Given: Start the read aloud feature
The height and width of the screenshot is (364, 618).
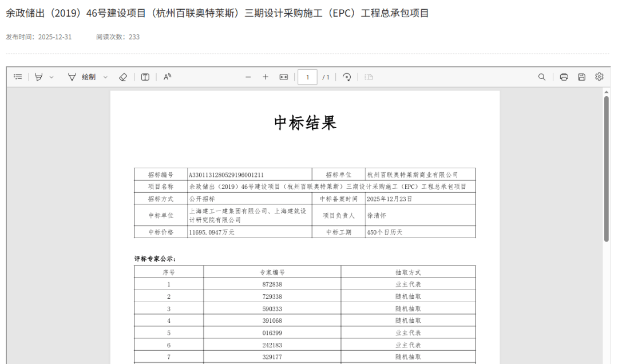Looking at the screenshot, I should (167, 77).
